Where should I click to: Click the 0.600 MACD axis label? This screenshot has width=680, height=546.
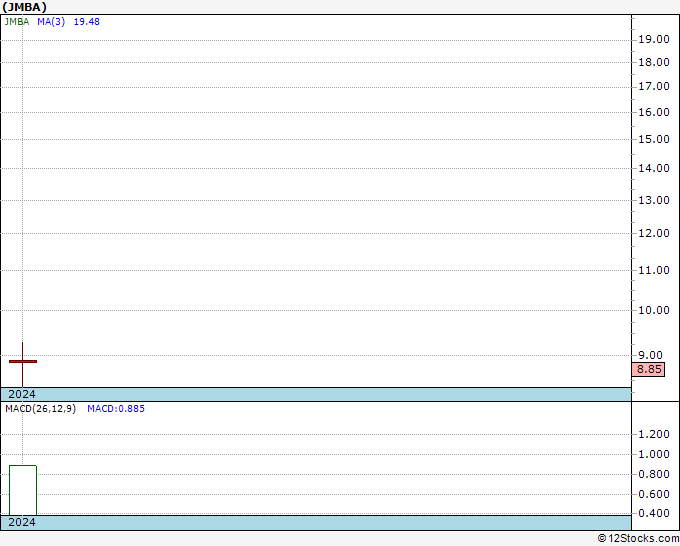(654, 494)
